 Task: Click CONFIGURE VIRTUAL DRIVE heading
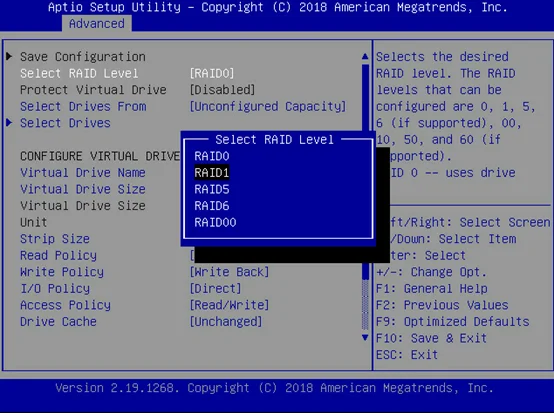coord(100,156)
